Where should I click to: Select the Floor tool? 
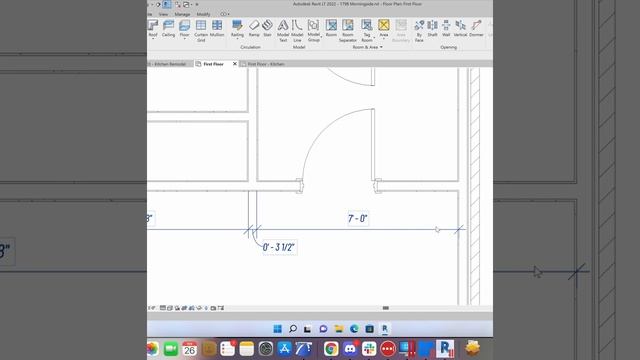(x=184, y=28)
